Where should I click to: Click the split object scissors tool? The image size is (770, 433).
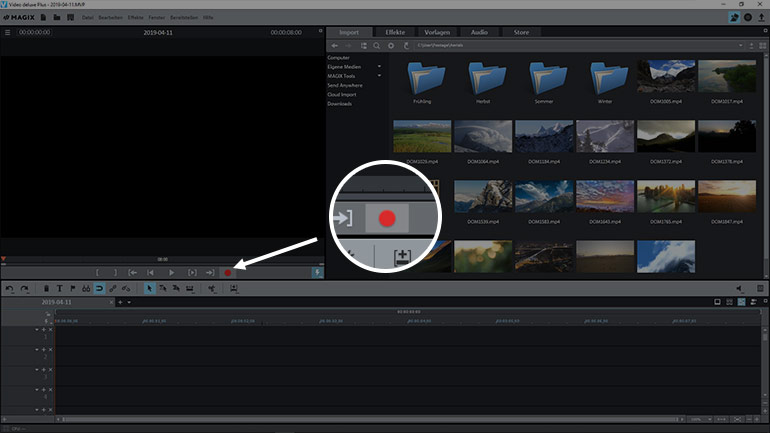[x=212, y=289]
